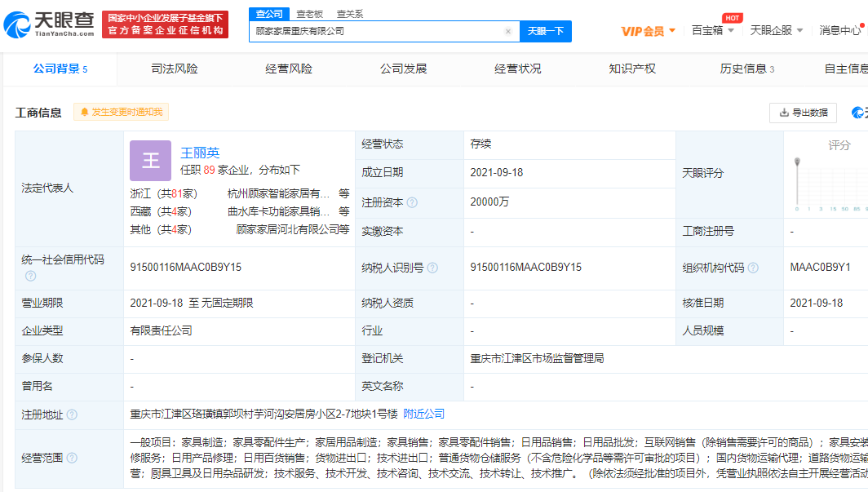Click the 天眼评分 score chart
This screenshot has height=492, width=868.
(829, 185)
